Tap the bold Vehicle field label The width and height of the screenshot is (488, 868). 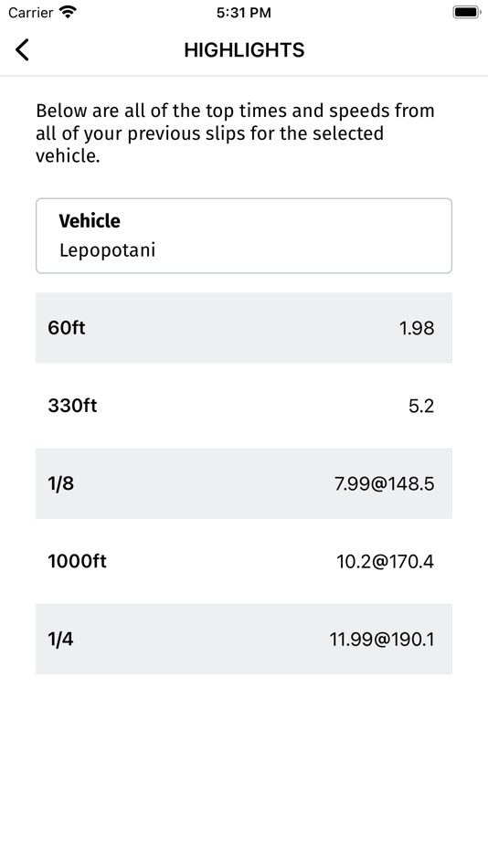(90, 221)
